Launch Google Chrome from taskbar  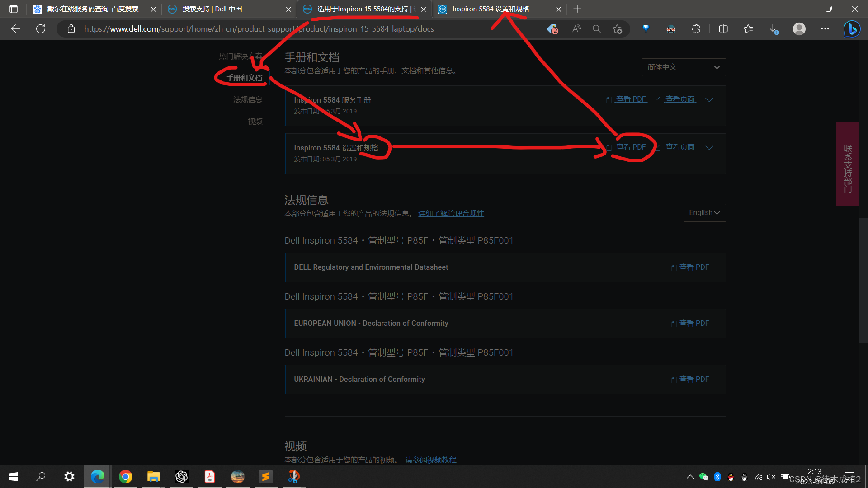(x=126, y=476)
